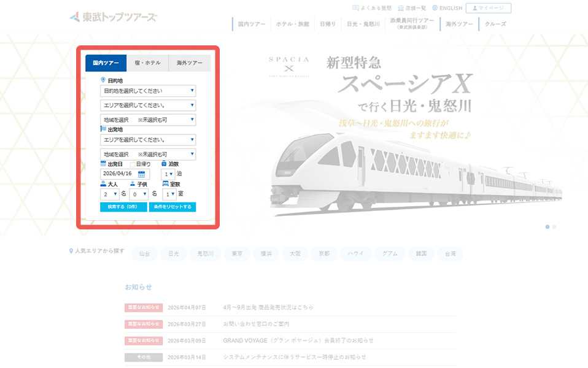Image resolution: width=588 pixels, height=368 pixels.
Task: Click date text 2026年04月07日
Action: [187, 307]
